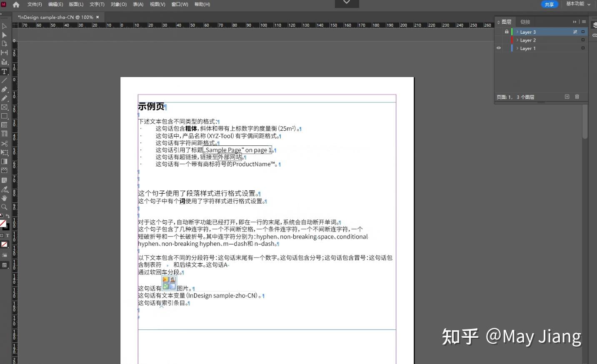Select the Selection tool

[5, 26]
